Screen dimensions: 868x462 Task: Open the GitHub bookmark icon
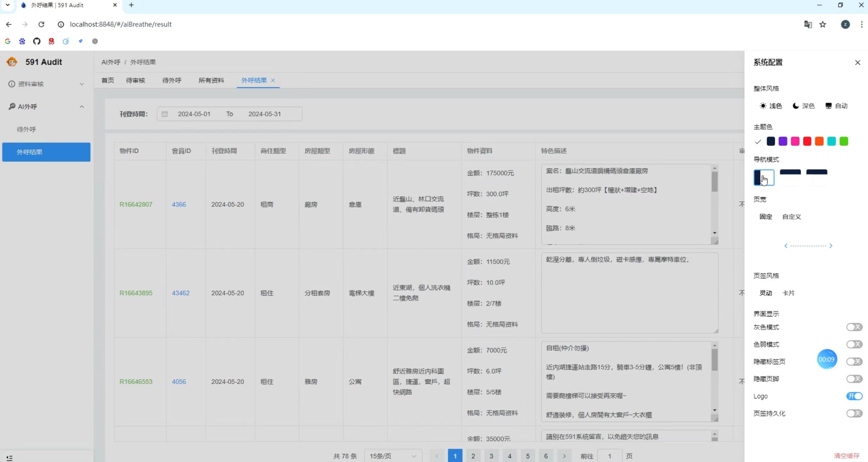37,41
